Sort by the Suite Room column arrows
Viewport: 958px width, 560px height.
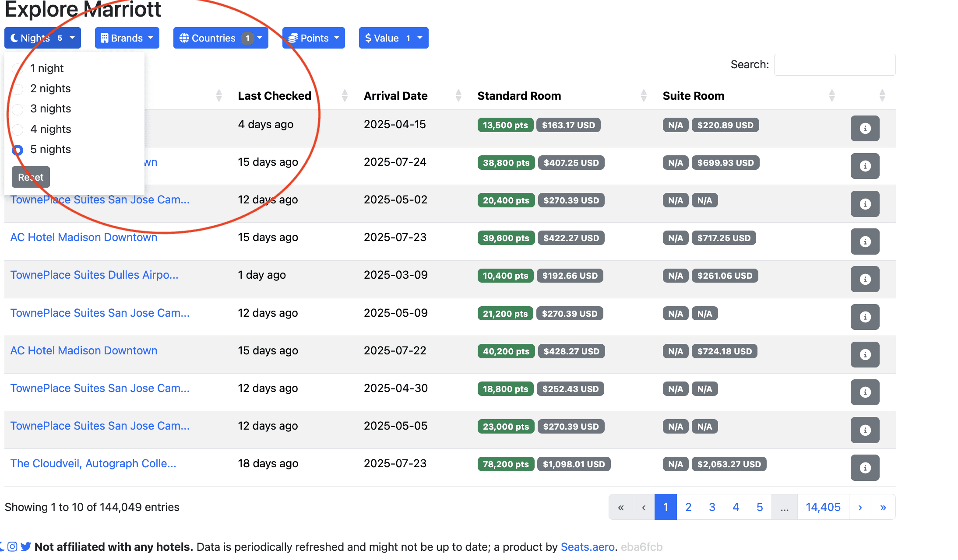click(x=832, y=95)
